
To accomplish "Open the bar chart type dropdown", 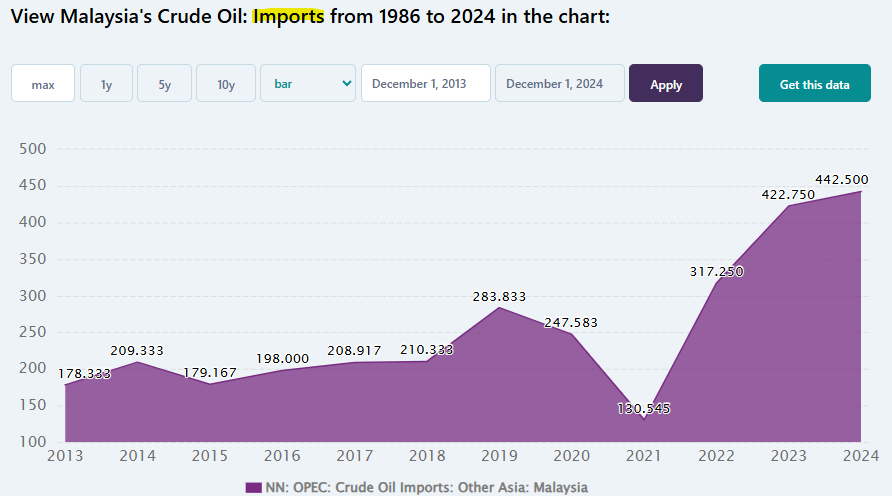I will 308,84.
